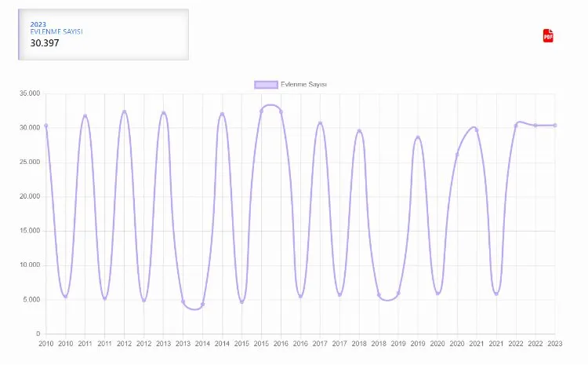Click the 2011 peak point near 31.700
This screenshot has height=365, width=588.
pyautogui.click(x=85, y=116)
